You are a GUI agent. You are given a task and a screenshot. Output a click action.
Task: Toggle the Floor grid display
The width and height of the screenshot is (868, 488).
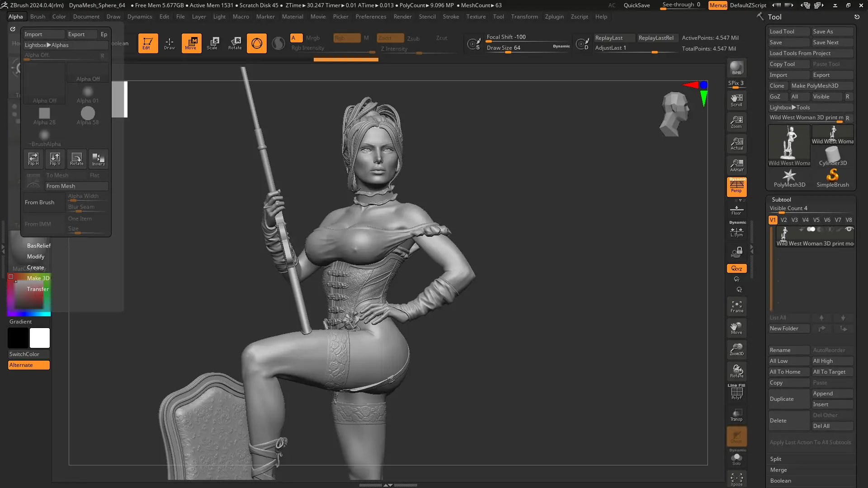click(736, 210)
